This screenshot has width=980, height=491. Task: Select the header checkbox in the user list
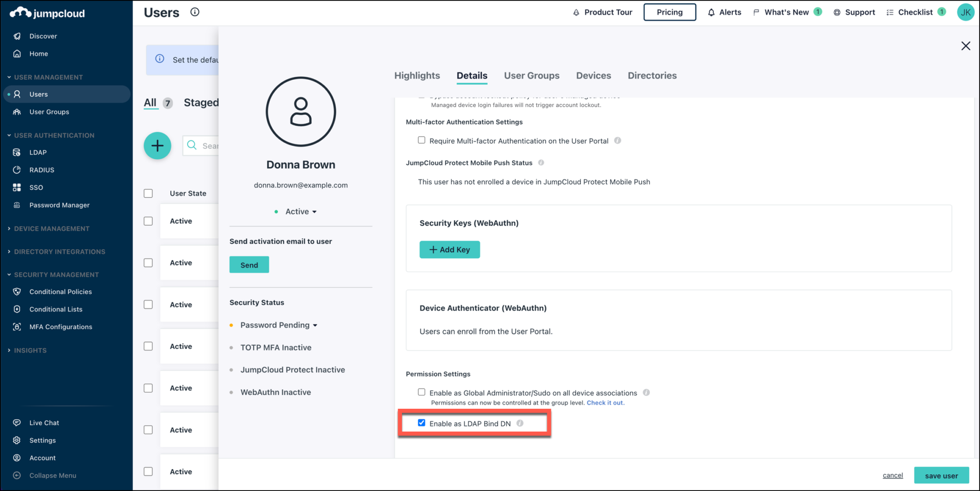click(x=148, y=193)
